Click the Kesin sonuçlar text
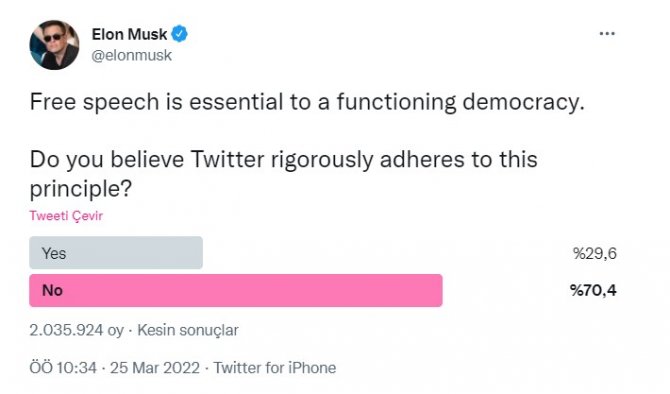 [188, 330]
